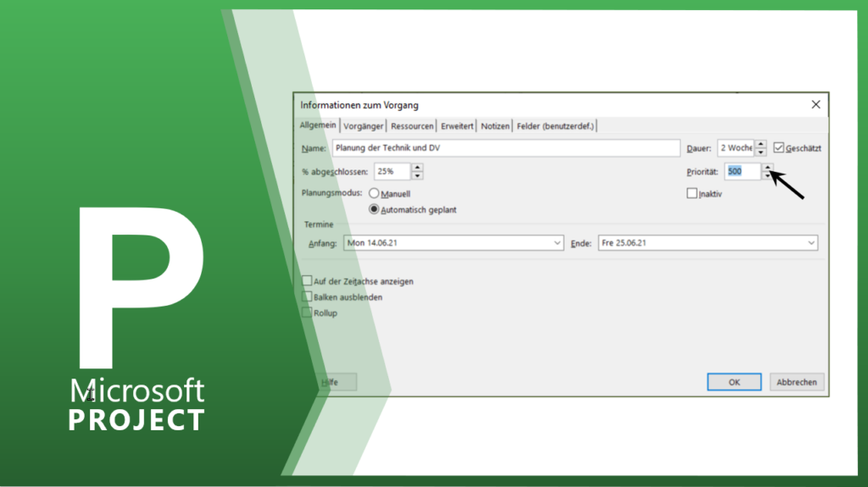Enable the Inaktiv checkbox
This screenshot has width=868, height=487.
click(692, 193)
